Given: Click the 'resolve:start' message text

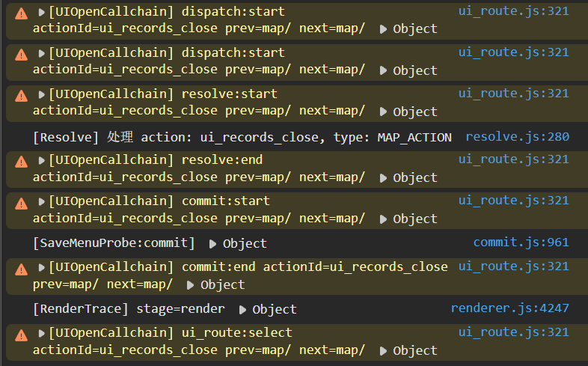Looking at the screenshot, I should pos(229,94).
